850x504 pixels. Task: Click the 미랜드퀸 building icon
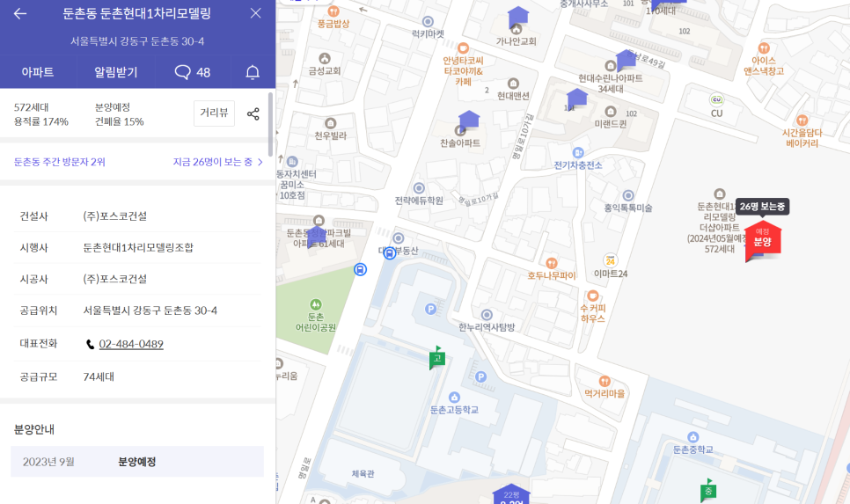pos(611,112)
